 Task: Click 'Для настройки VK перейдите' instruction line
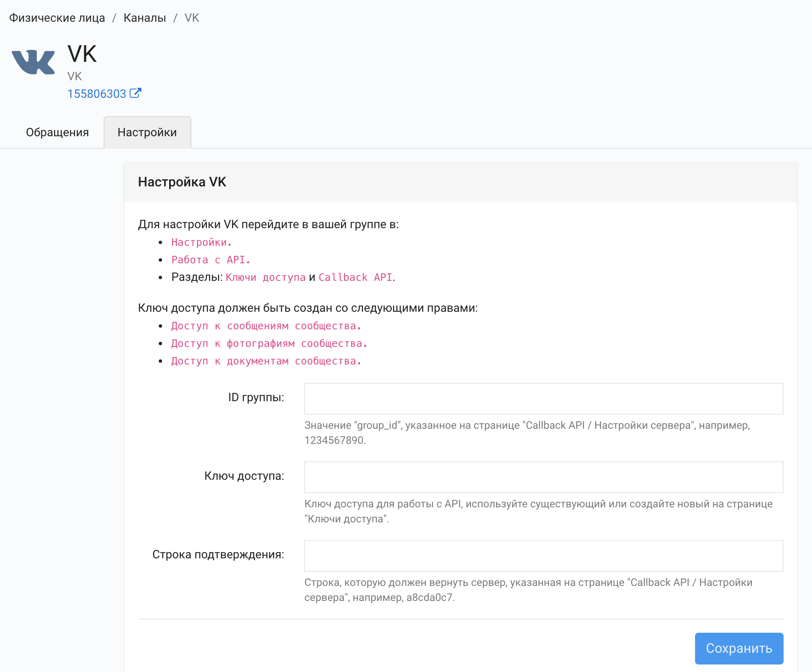point(268,224)
